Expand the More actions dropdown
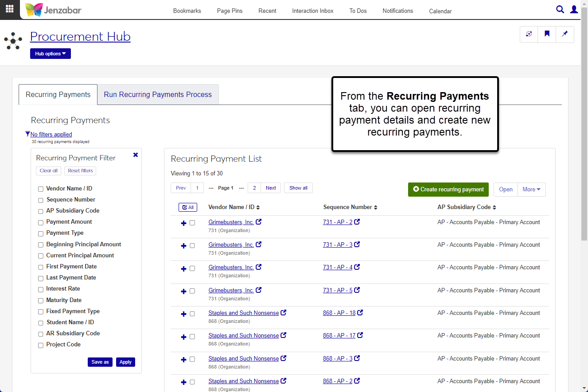 [531, 190]
